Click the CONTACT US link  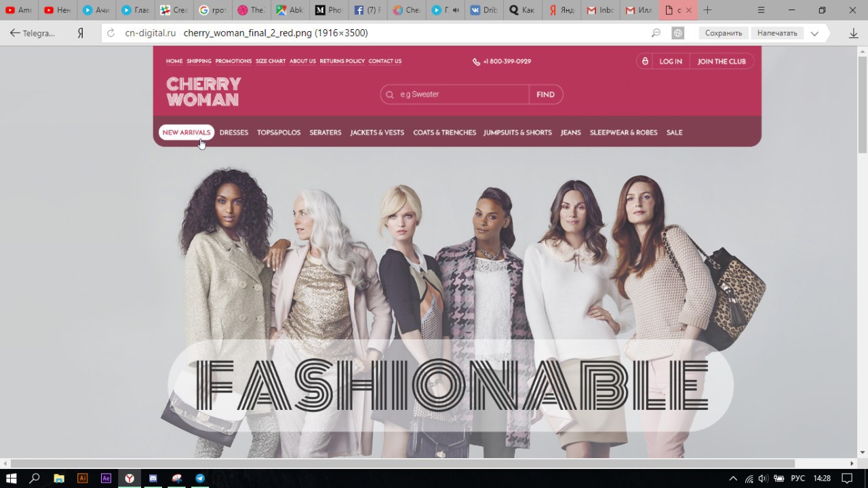[x=385, y=61]
